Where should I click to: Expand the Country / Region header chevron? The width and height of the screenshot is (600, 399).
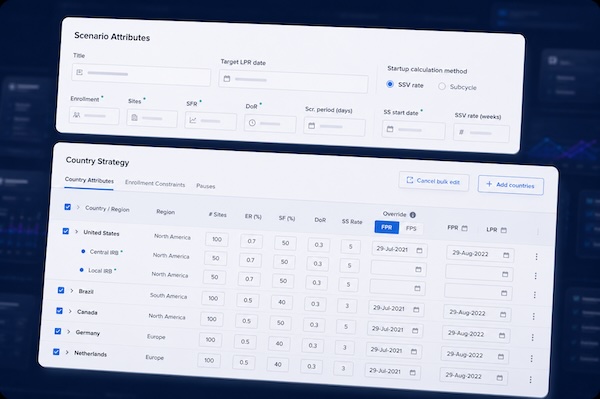coord(78,207)
